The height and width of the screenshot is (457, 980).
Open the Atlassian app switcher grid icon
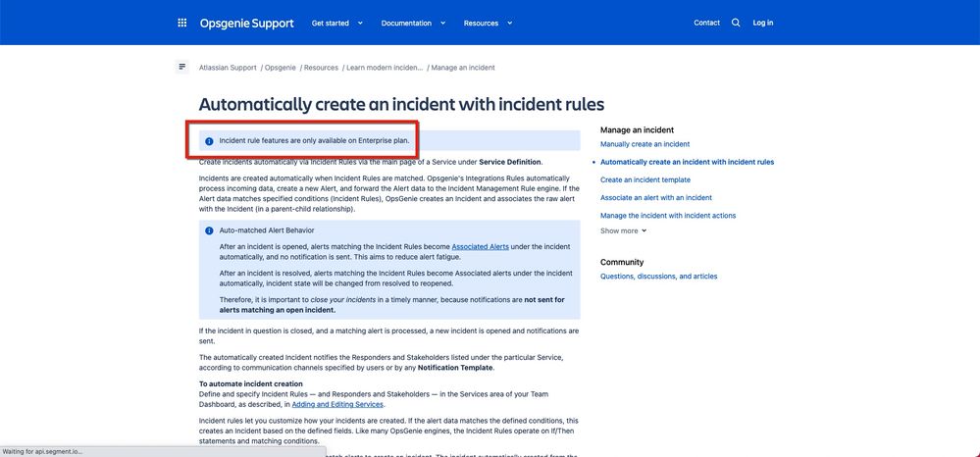tap(181, 24)
